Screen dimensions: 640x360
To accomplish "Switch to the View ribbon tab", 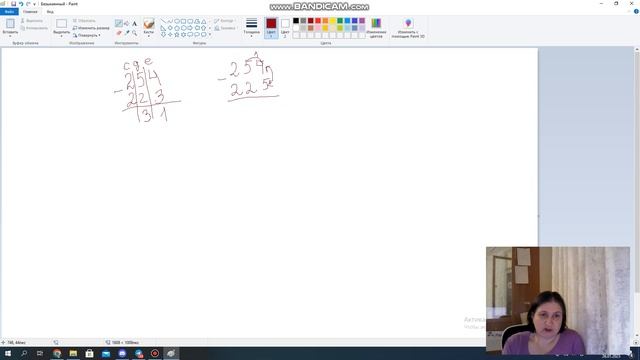I will 50,11.
